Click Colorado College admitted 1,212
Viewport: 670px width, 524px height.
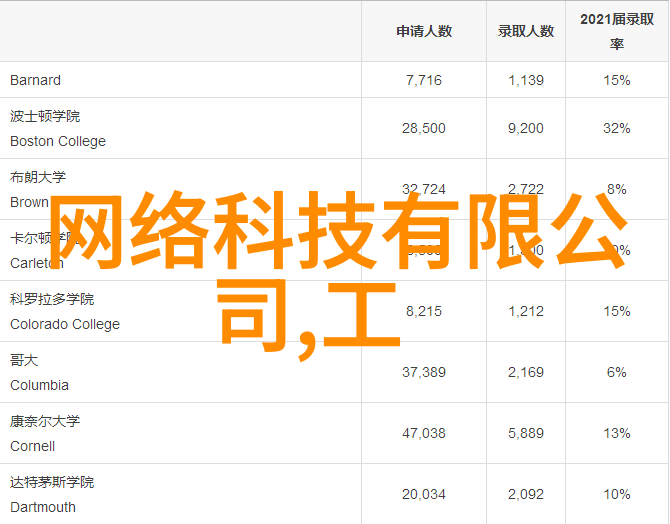[526, 311]
